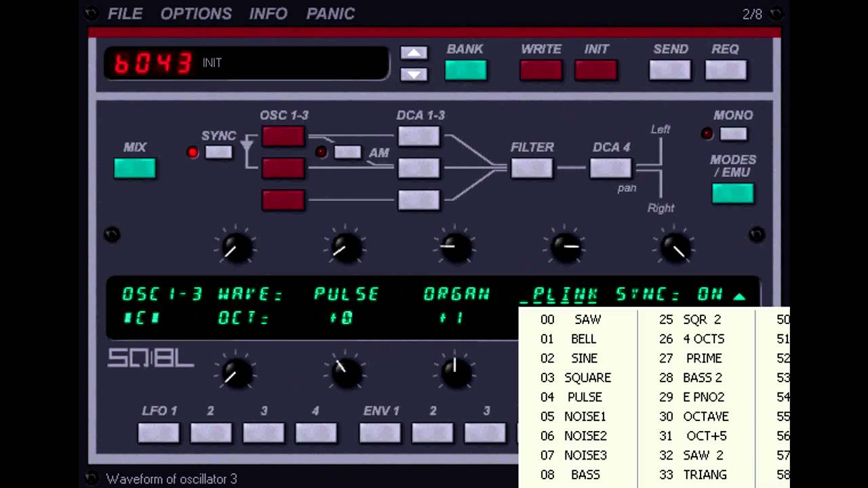868x488 pixels.
Task: Click the REQ button
Action: [x=726, y=70]
